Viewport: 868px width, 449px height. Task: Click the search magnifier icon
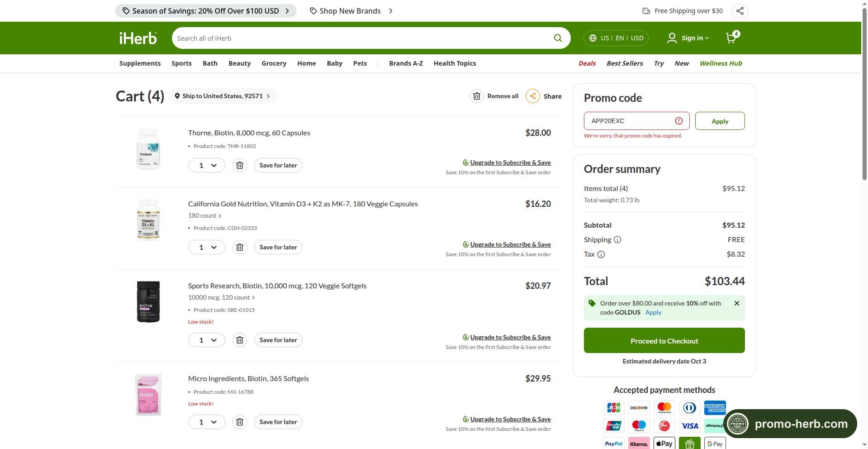558,38
